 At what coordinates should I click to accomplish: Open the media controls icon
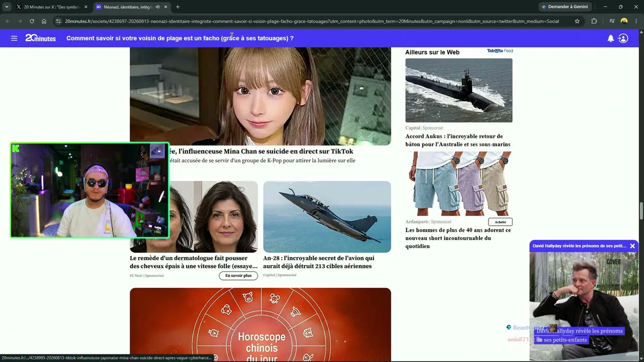point(612,21)
